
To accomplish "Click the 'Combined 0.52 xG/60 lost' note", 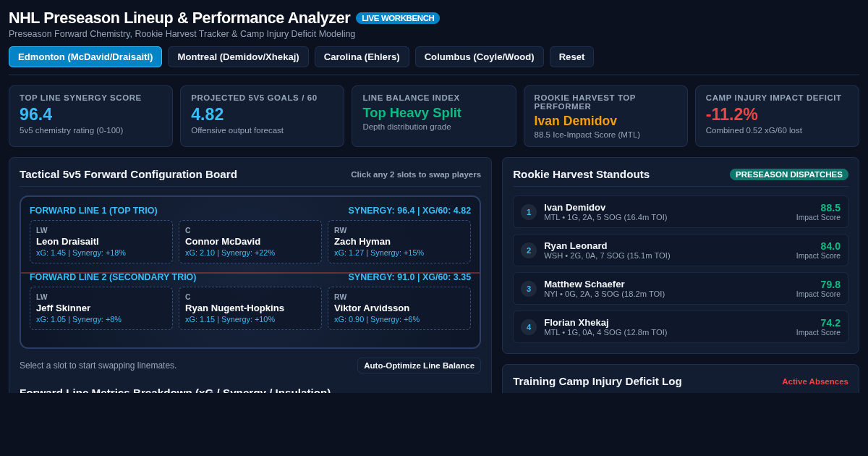I will pos(754,130).
